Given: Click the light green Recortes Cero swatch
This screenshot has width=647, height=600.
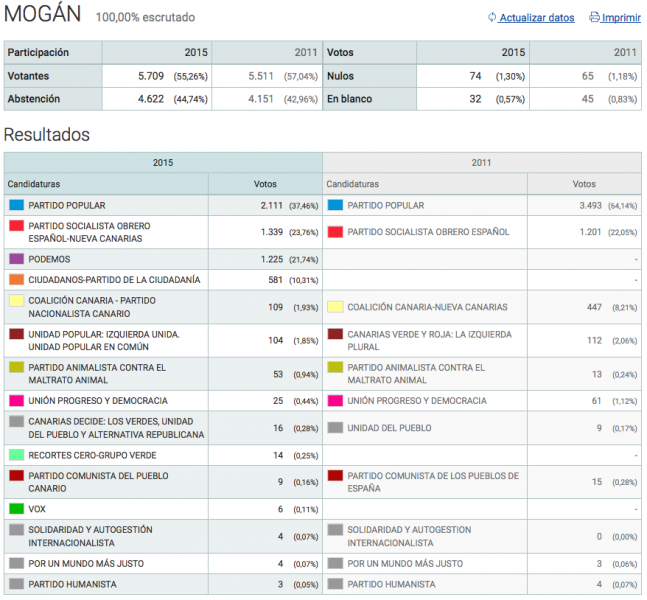Looking at the screenshot, I should (x=17, y=455).
